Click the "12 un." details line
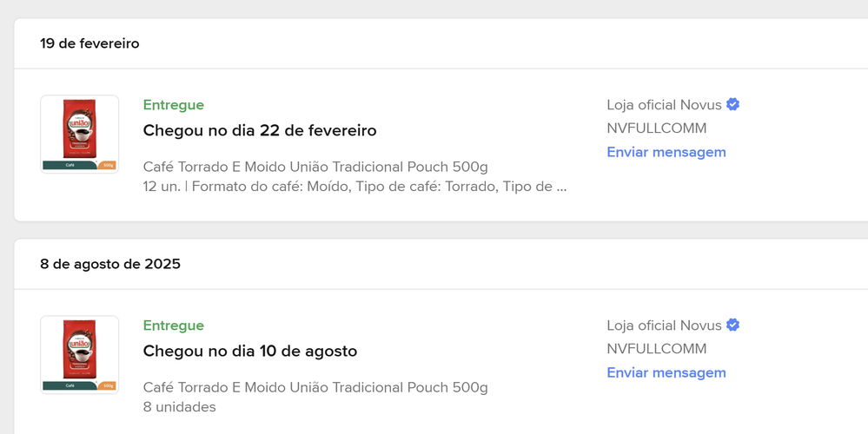This screenshot has height=434, width=868. point(354,187)
